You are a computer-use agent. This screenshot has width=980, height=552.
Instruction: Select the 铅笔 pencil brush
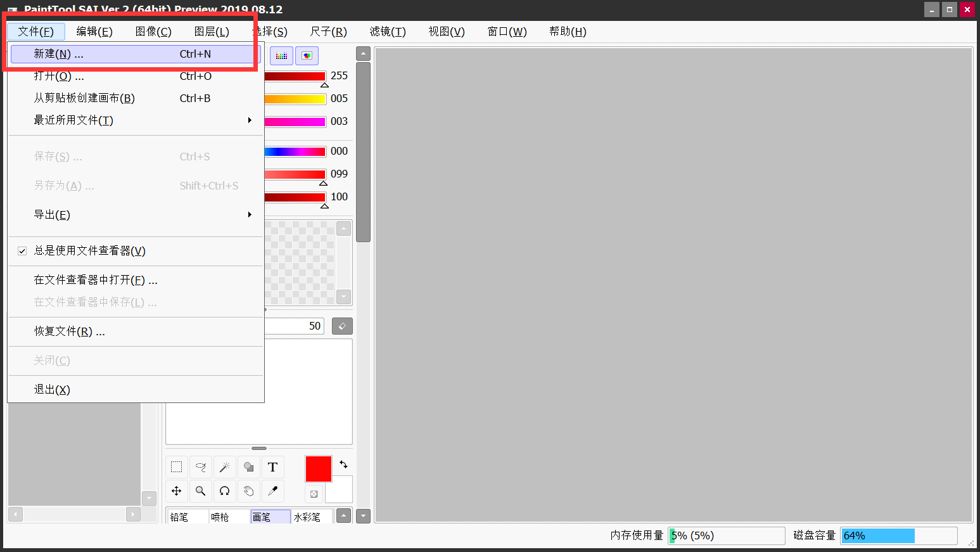coord(187,517)
